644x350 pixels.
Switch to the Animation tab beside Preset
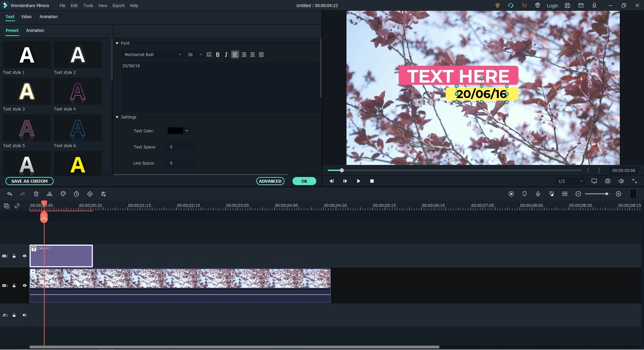(x=35, y=31)
